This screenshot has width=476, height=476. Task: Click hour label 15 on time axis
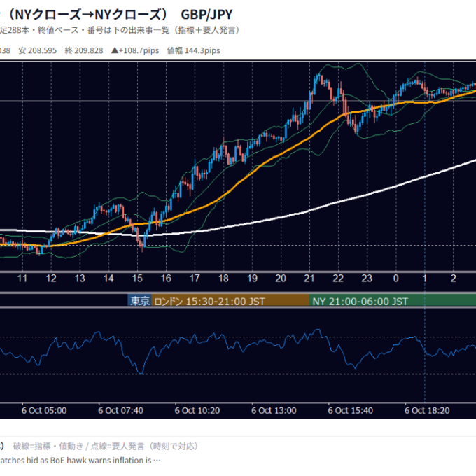click(137, 279)
